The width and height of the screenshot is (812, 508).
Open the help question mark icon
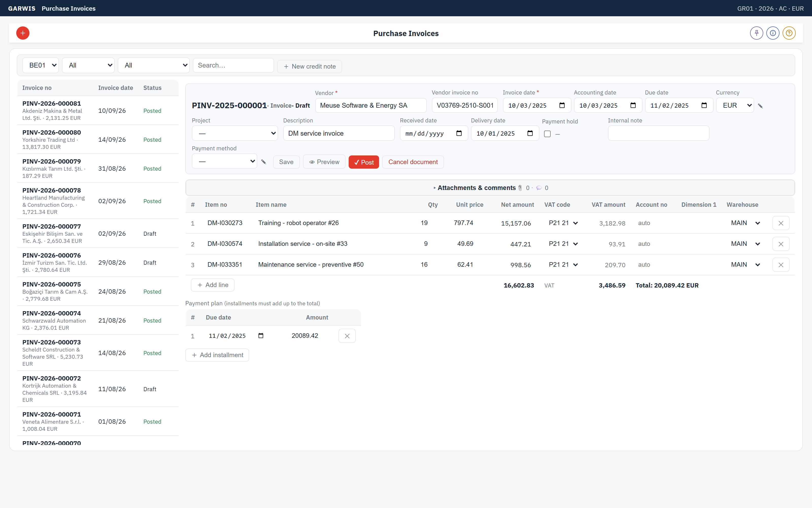pyautogui.click(x=789, y=33)
